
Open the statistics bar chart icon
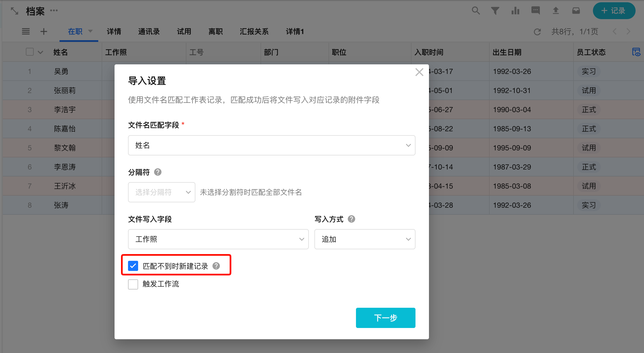[x=515, y=11]
